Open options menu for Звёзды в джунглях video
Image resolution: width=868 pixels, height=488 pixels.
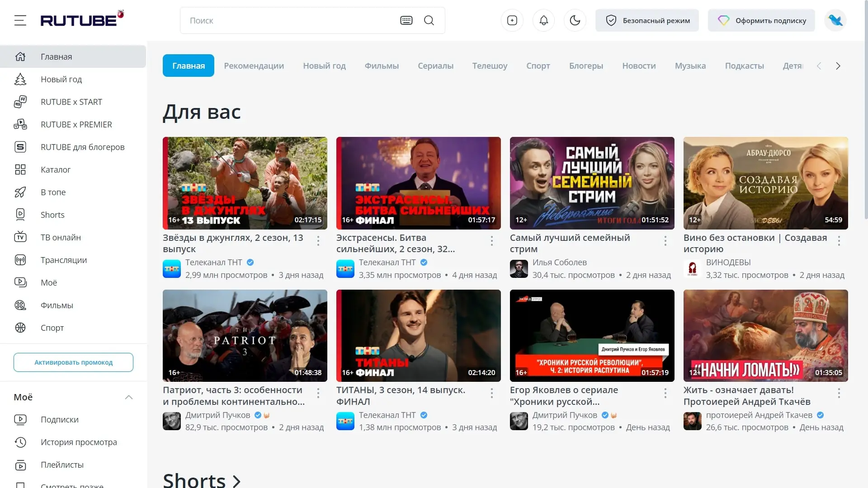(318, 241)
